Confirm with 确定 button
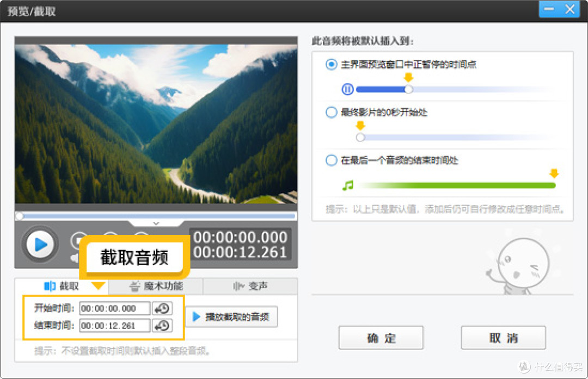The width and height of the screenshot is (588, 379). tap(381, 338)
